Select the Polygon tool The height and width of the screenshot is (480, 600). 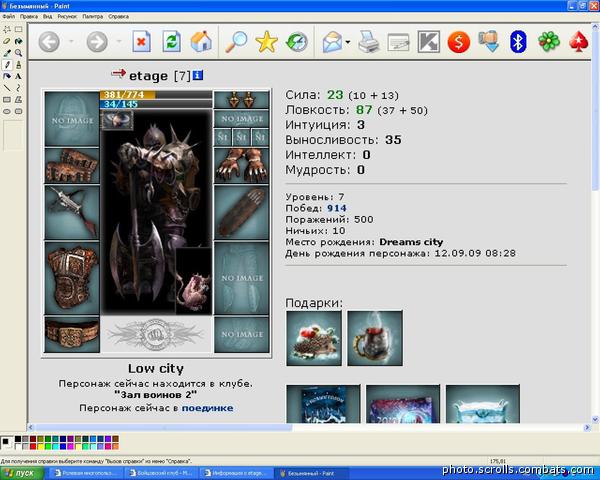[18, 100]
